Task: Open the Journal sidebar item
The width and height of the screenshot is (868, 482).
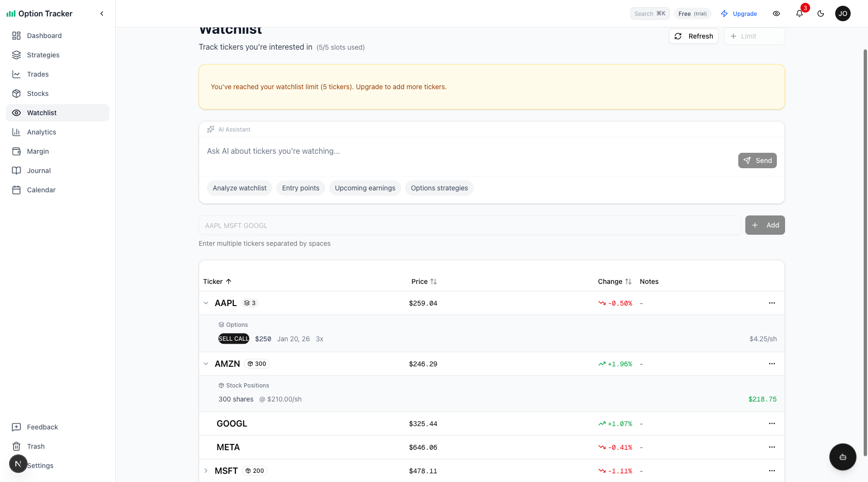Action: pyautogui.click(x=39, y=171)
